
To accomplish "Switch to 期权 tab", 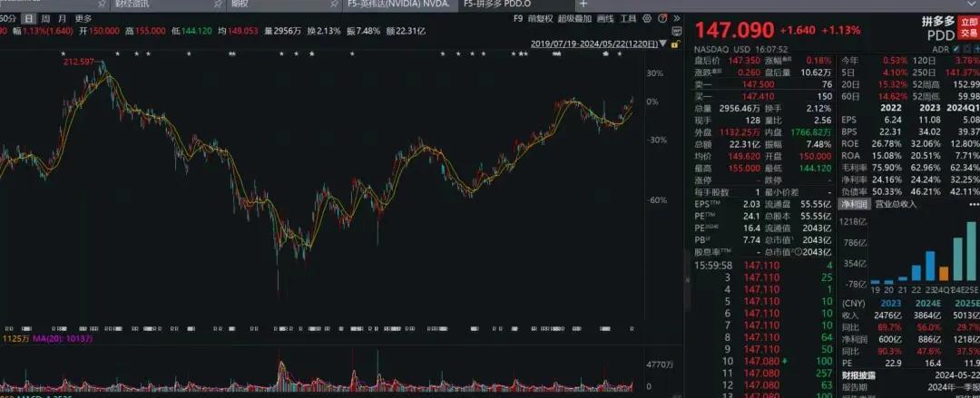I will (240, 4).
